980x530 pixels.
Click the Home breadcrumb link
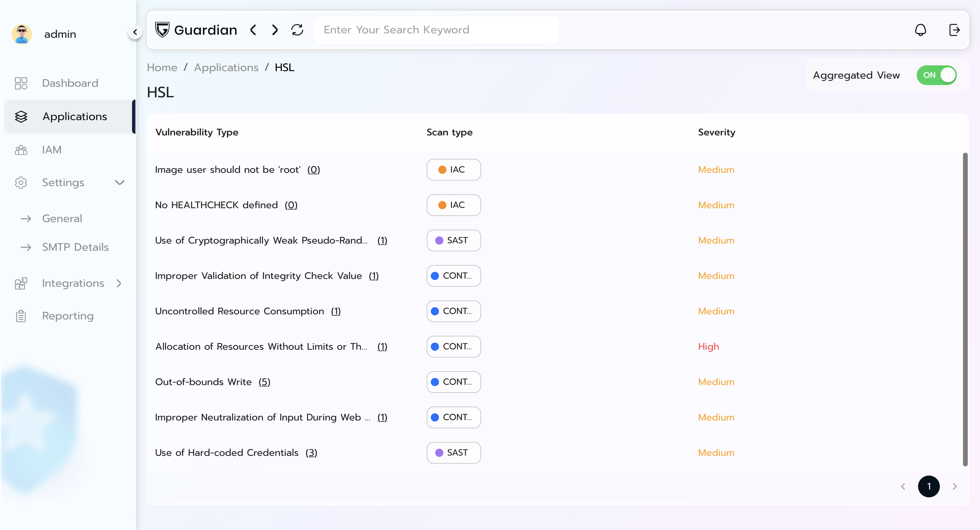(x=162, y=68)
